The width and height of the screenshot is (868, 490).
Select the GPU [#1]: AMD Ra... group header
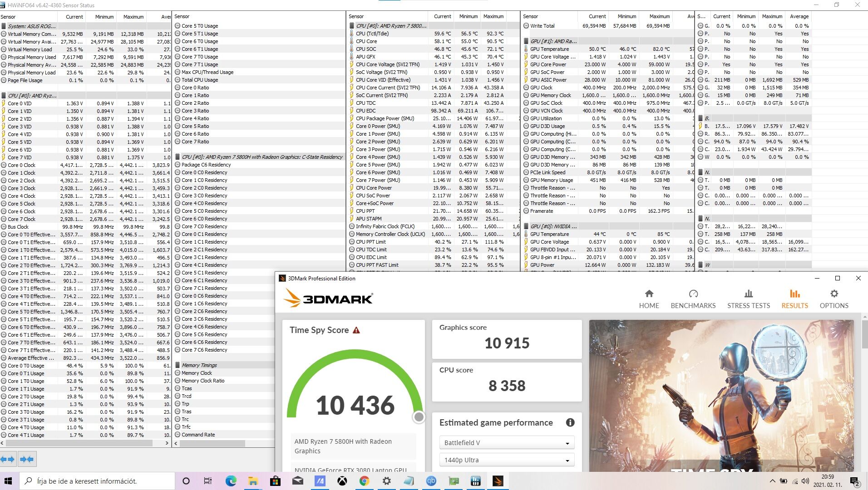(x=608, y=41)
